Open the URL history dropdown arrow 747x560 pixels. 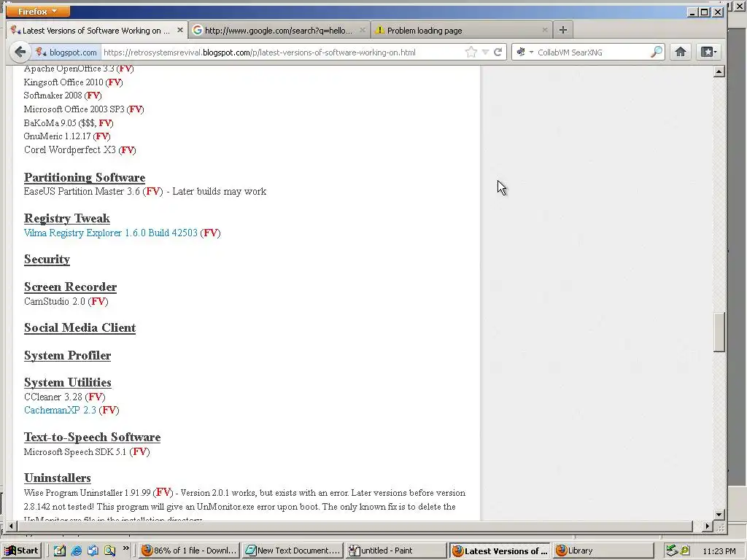[485, 52]
